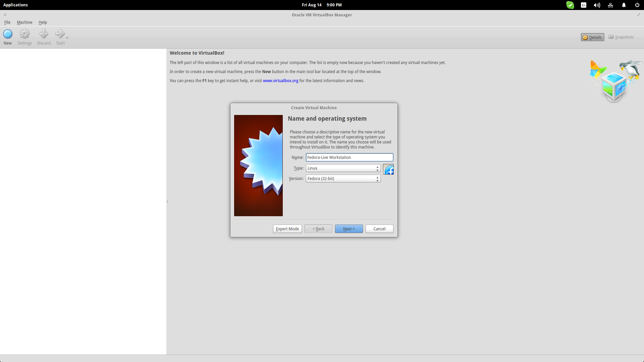This screenshot has height=362, width=644.
Task: Open the Type dropdown showing Linux
Action: (x=343, y=168)
